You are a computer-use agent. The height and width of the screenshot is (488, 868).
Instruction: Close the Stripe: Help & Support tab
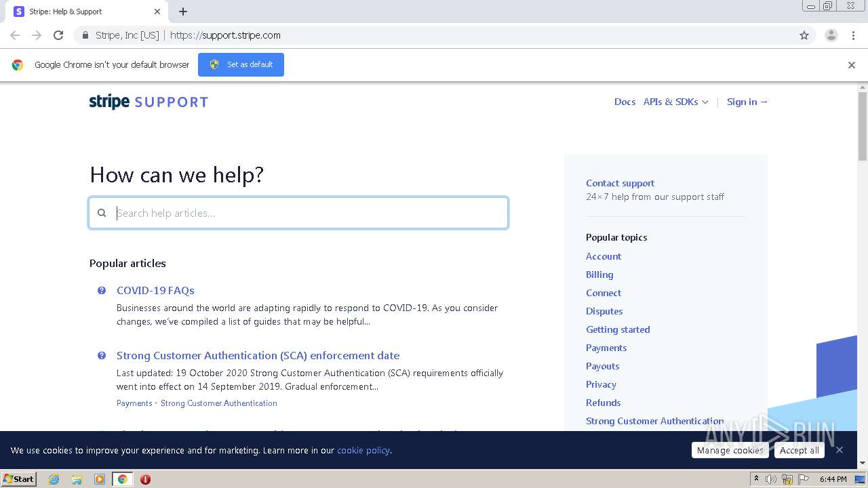[x=157, y=12]
